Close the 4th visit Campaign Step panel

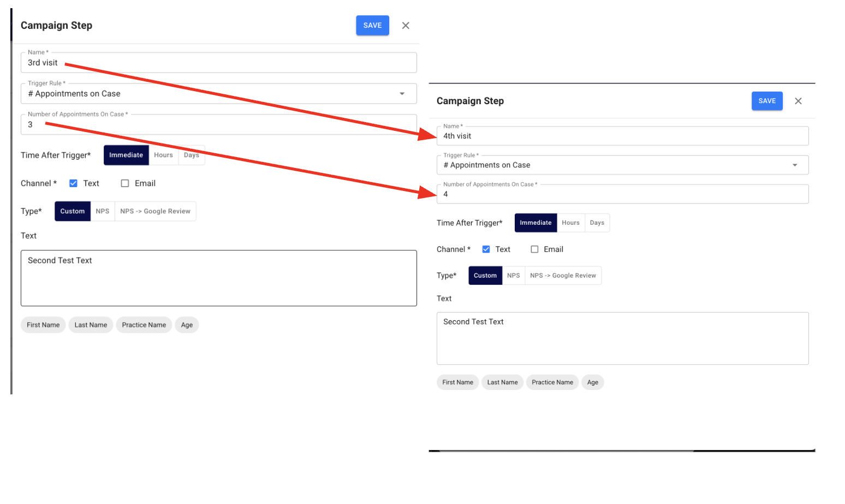tap(798, 101)
